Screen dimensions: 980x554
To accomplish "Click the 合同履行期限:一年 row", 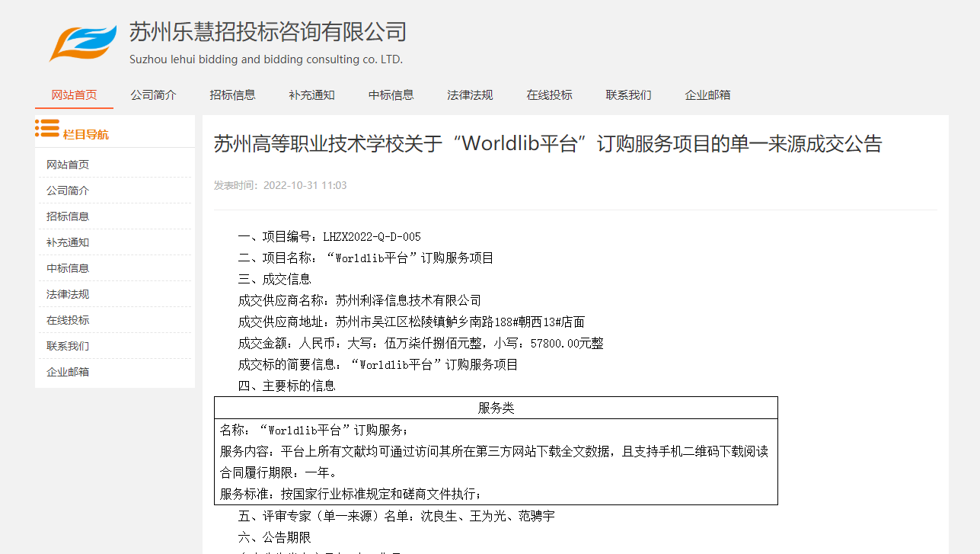I will pyautogui.click(x=278, y=473).
